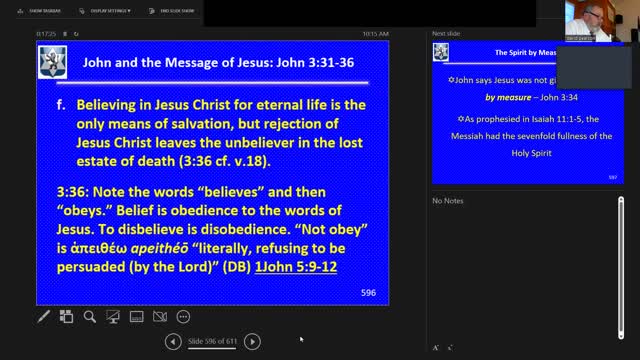Decrease the notes text size
The height and width of the screenshot is (360, 640).
[450, 348]
